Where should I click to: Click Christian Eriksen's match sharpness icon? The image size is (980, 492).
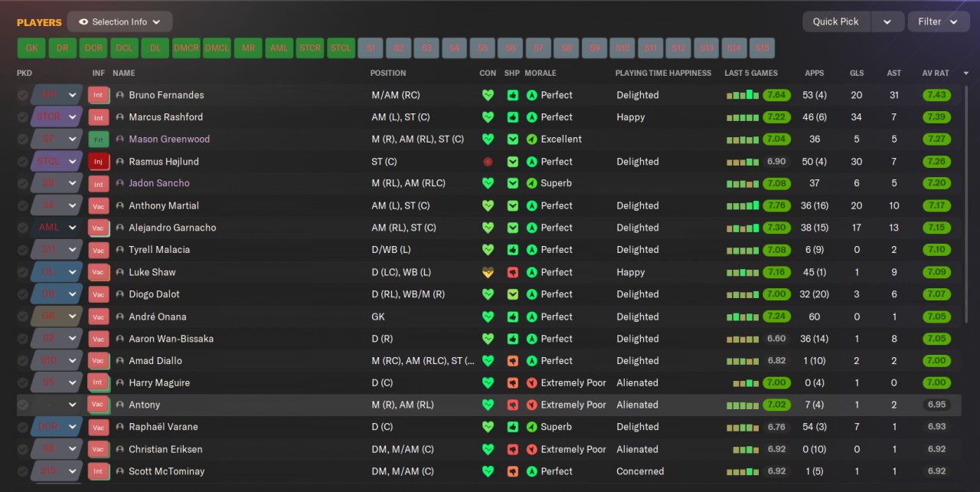coord(512,449)
